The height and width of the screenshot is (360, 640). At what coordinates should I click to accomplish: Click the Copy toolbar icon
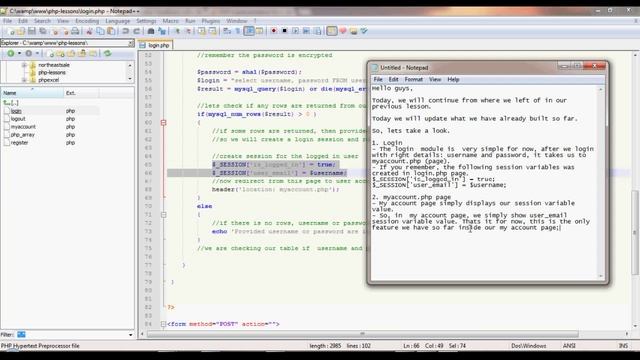[x=100, y=31]
